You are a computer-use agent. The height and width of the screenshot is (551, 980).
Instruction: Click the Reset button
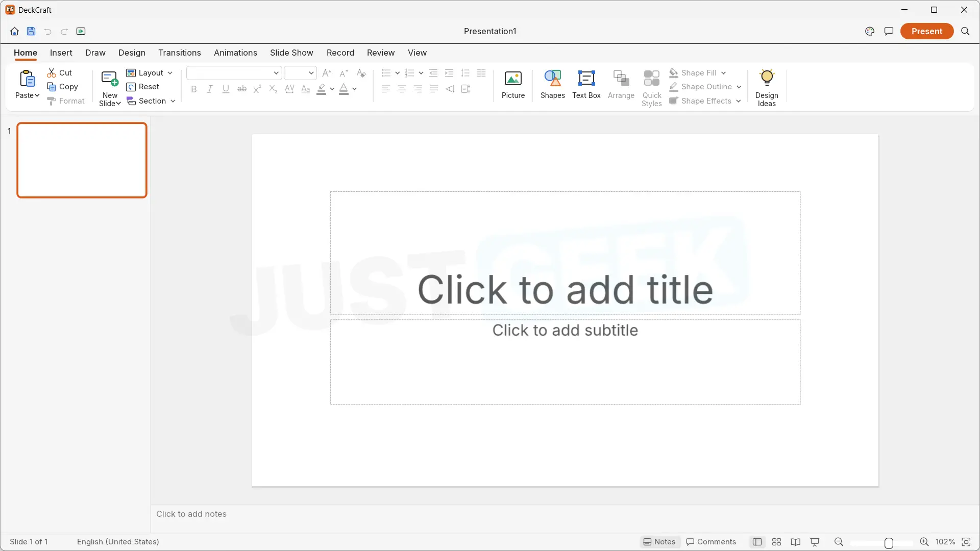click(x=143, y=87)
